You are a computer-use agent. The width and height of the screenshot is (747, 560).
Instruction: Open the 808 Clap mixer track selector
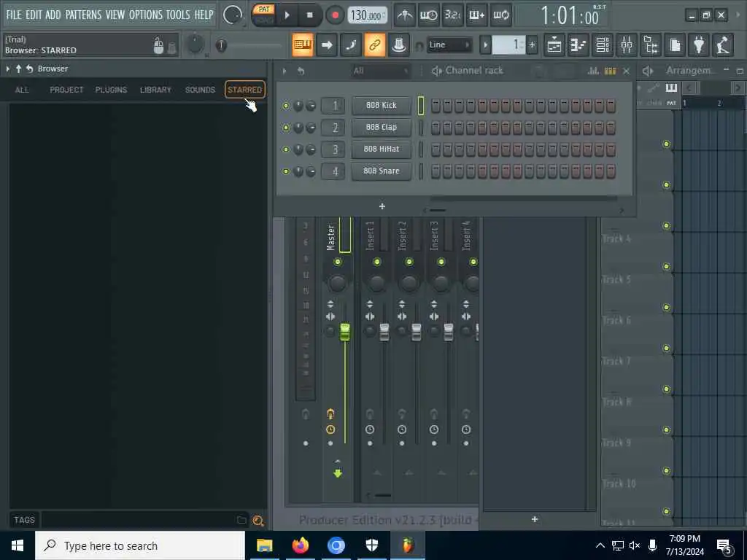tap(333, 128)
